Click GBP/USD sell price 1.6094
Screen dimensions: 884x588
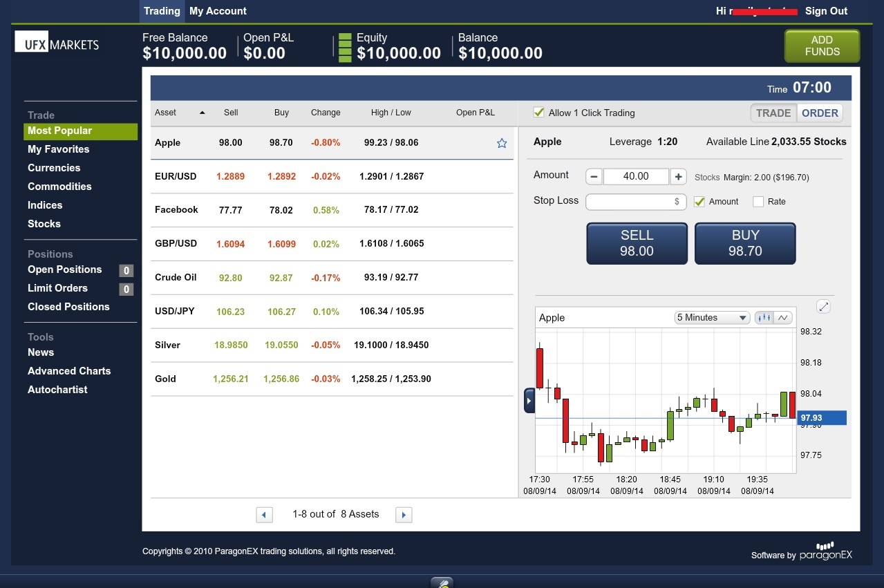[230, 244]
